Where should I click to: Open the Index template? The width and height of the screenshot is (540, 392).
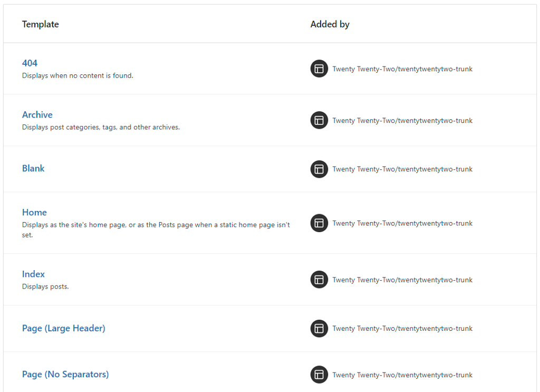click(x=33, y=274)
